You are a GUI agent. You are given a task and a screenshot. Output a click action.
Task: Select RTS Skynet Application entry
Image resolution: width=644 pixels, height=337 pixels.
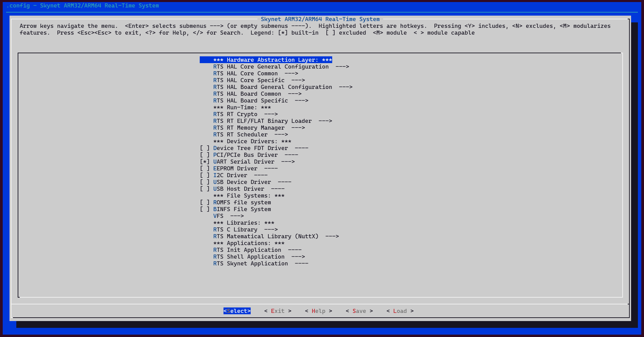(x=261, y=264)
